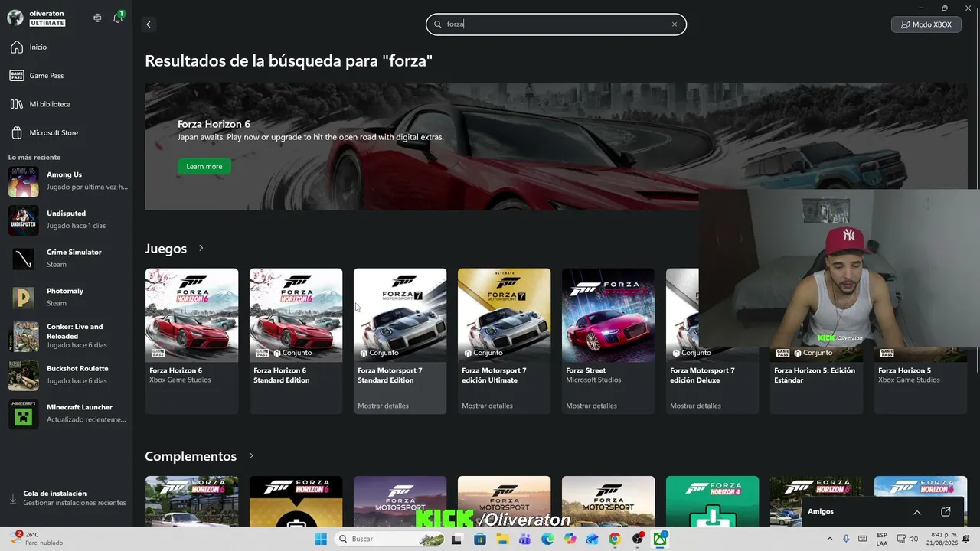The image size is (980, 551).
Task: Open Task View on the taskbar
Action: point(457,539)
